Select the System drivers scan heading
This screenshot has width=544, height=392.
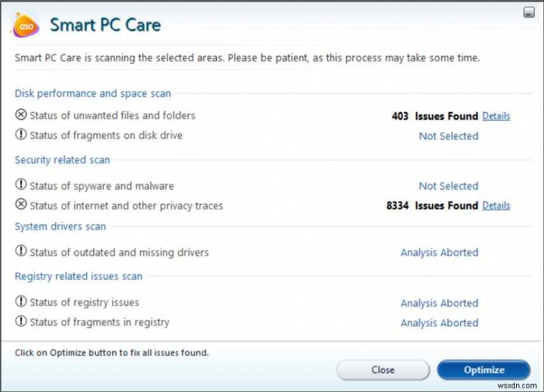tap(60, 226)
